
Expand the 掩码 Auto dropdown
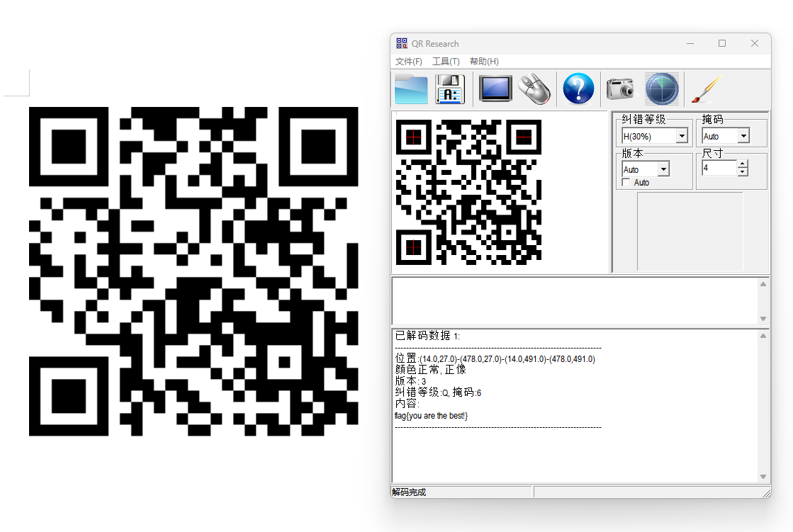[743, 136]
